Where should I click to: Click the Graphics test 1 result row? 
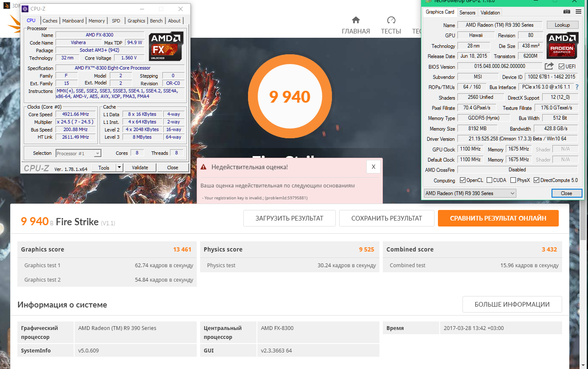[x=107, y=266]
